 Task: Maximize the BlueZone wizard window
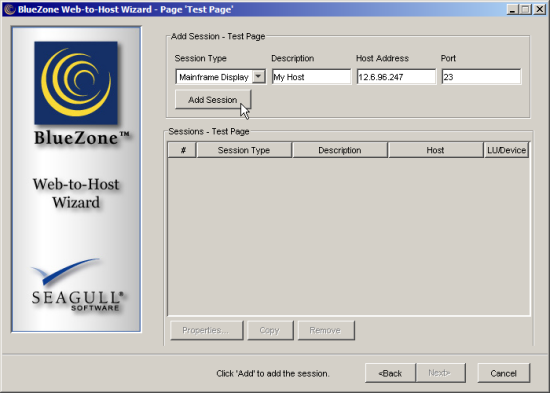pos(525,9)
